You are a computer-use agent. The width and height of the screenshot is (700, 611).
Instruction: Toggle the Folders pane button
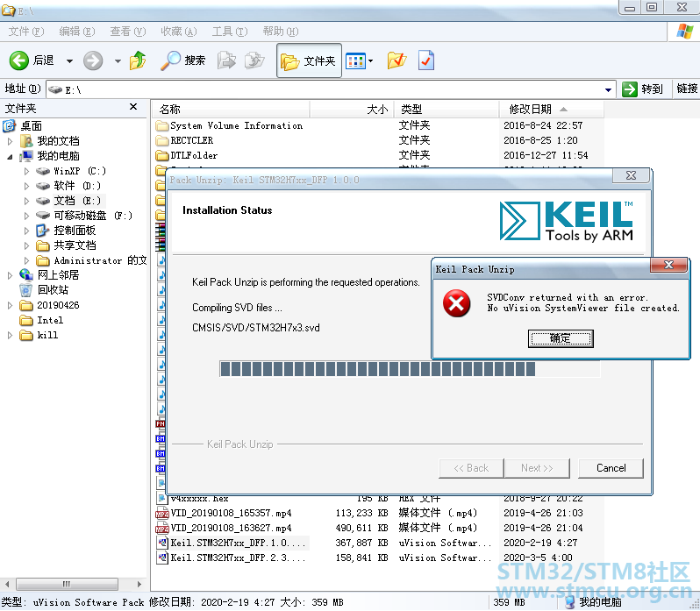pyautogui.click(x=309, y=60)
